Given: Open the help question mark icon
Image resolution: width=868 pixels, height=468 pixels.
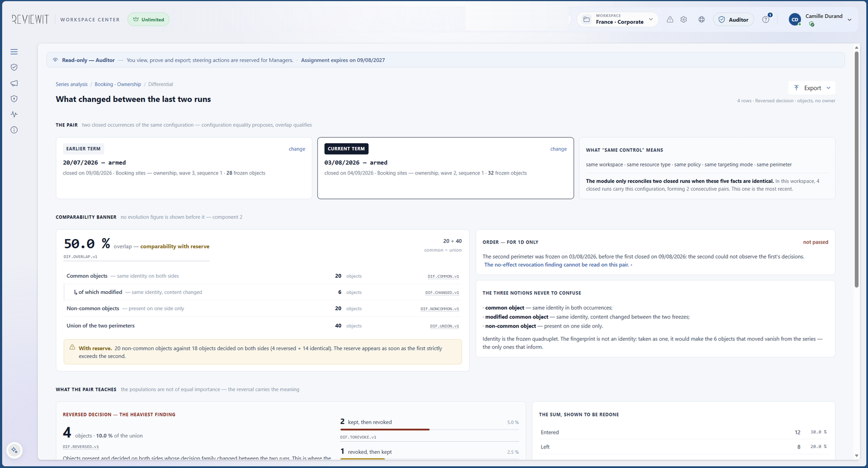Looking at the screenshot, I should [766, 20].
